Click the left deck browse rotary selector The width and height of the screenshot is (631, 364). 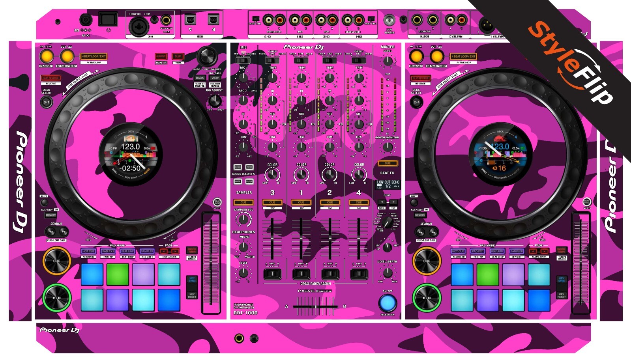(x=207, y=57)
